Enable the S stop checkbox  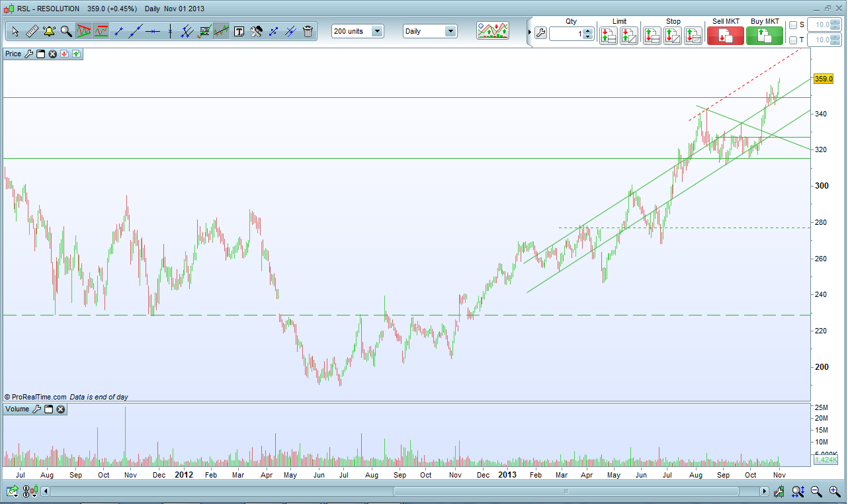pos(793,25)
